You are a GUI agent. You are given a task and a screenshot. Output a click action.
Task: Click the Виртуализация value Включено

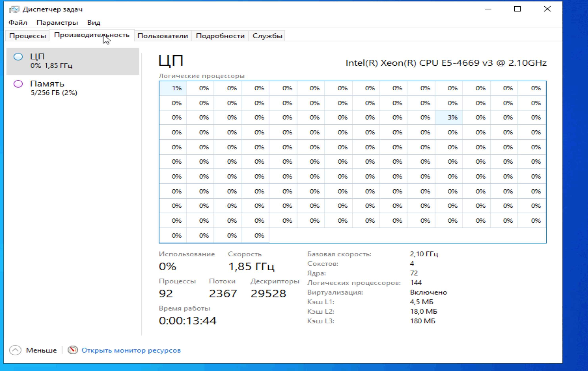tap(429, 292)
